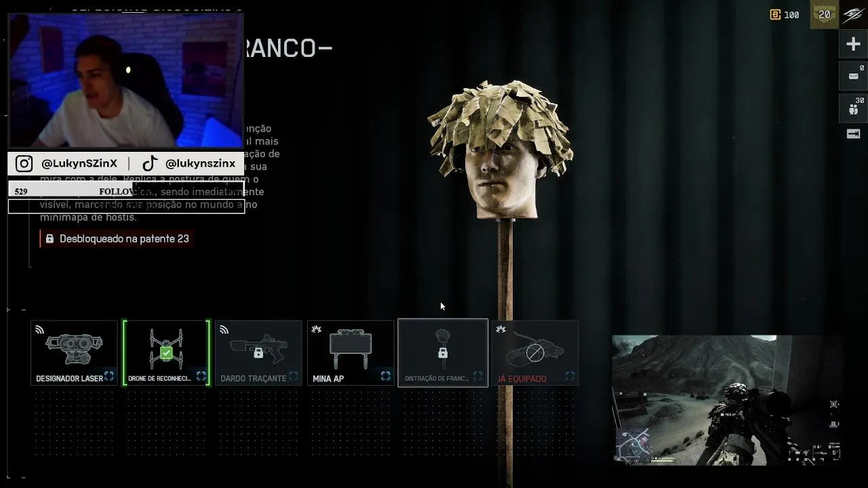
Task: Click the padlock on Dardo Traçante card
Action: (258, 353)
